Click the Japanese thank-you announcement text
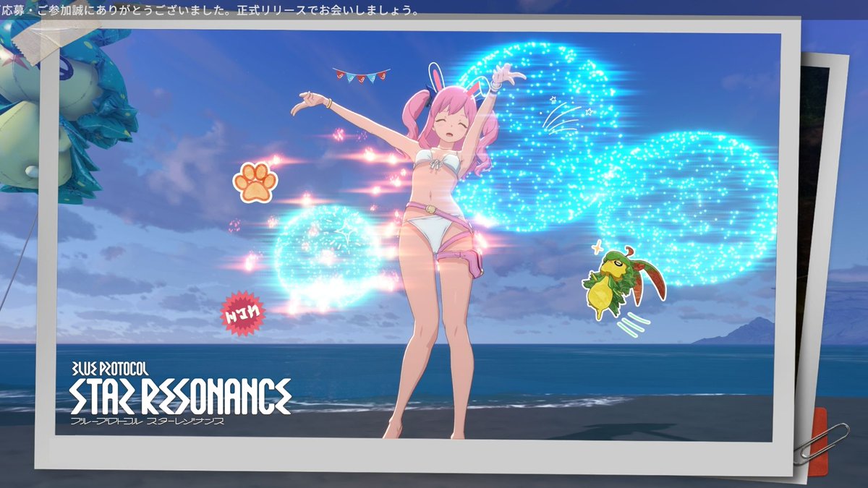The image size is (868, 488). coord(210,10)
